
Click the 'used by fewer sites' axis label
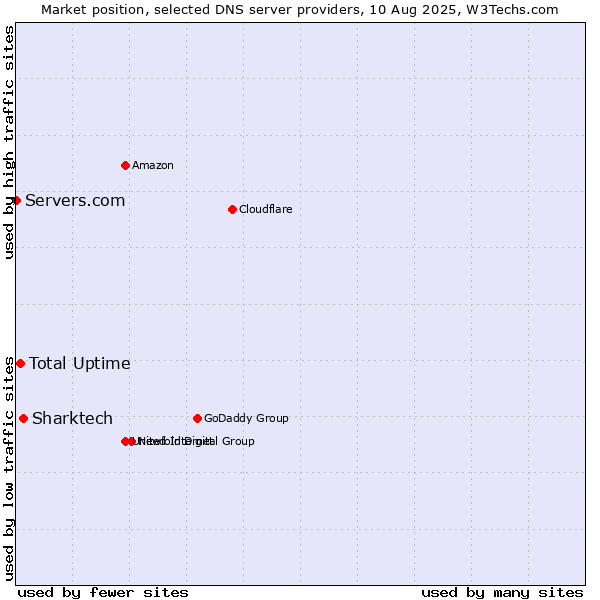[103, 593]
